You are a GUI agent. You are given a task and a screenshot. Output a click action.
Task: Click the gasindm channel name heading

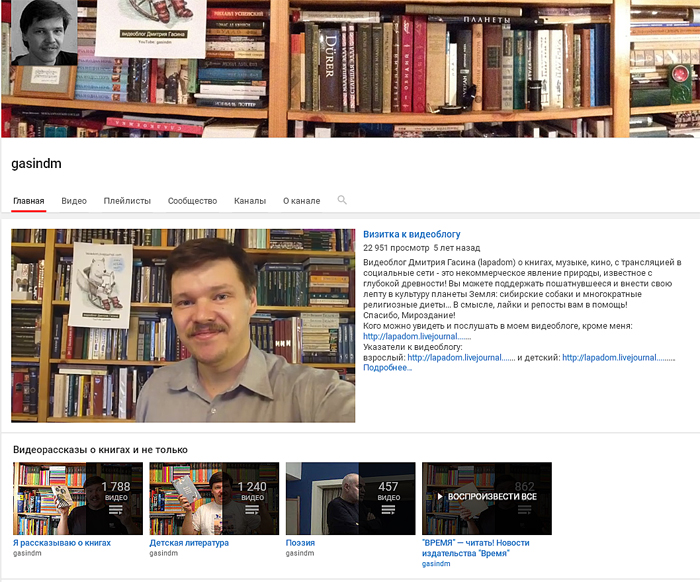pyautogui.click(x=37, y=163)
